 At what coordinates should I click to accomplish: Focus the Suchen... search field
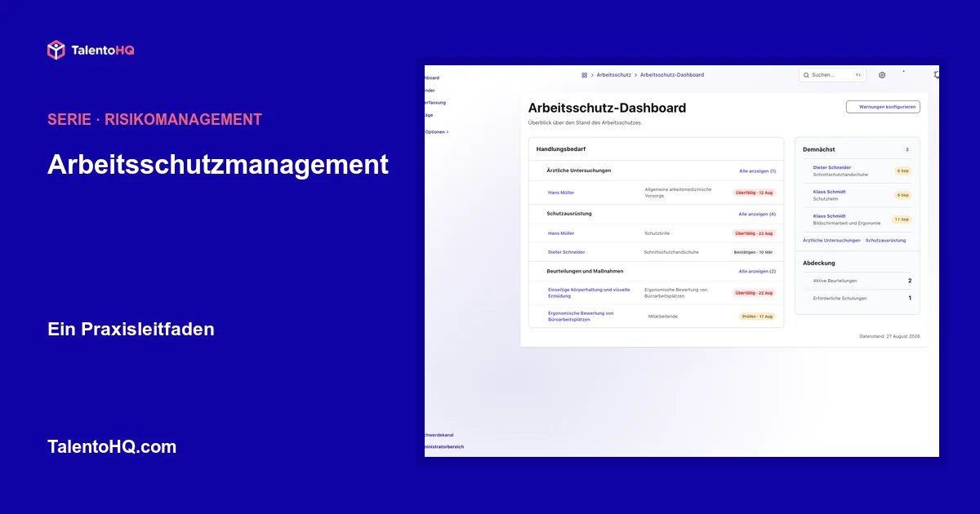click(x=832, y=75)
